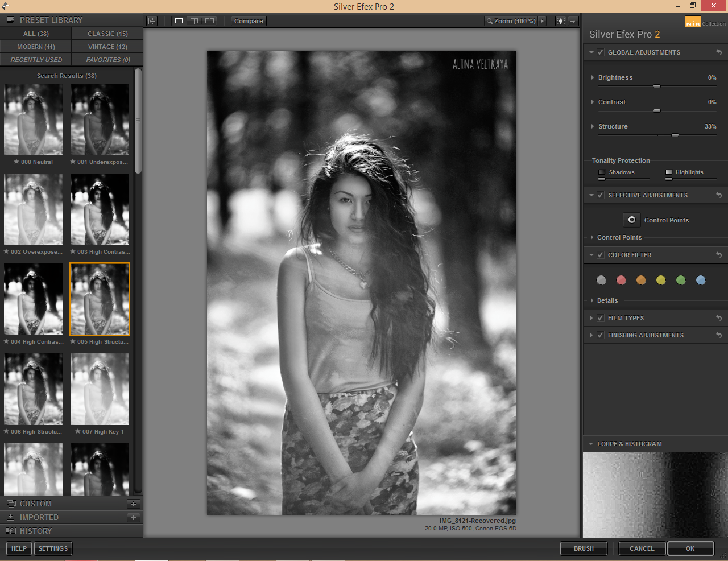Image resolution: width=728 pixels, height=561 pixels.
Task: Show ALL (38) presets
Action: [x=36, y=34]
